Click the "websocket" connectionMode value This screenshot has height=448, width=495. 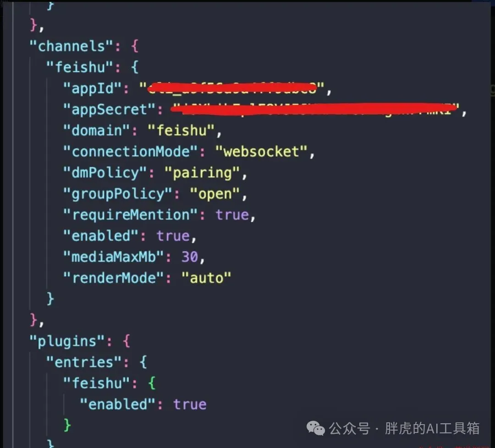[261, 152]
